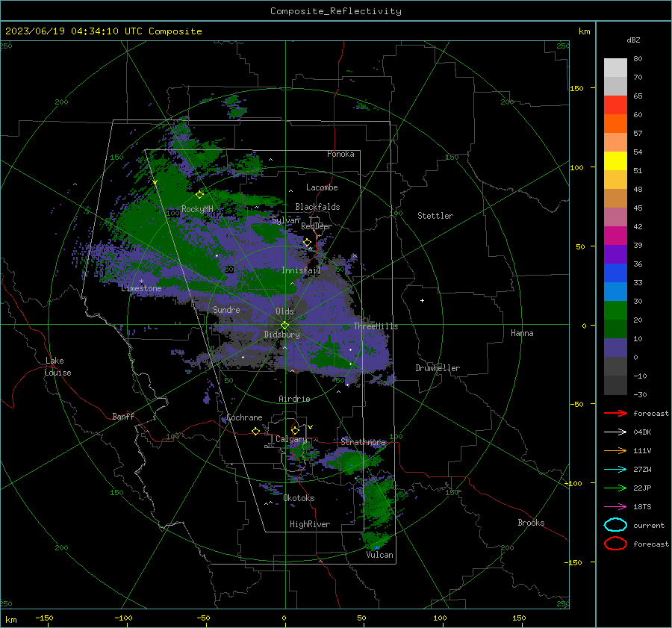Select the white 04DK arrow icon
This screenshot has height=628, width=672.
point(615,432)
